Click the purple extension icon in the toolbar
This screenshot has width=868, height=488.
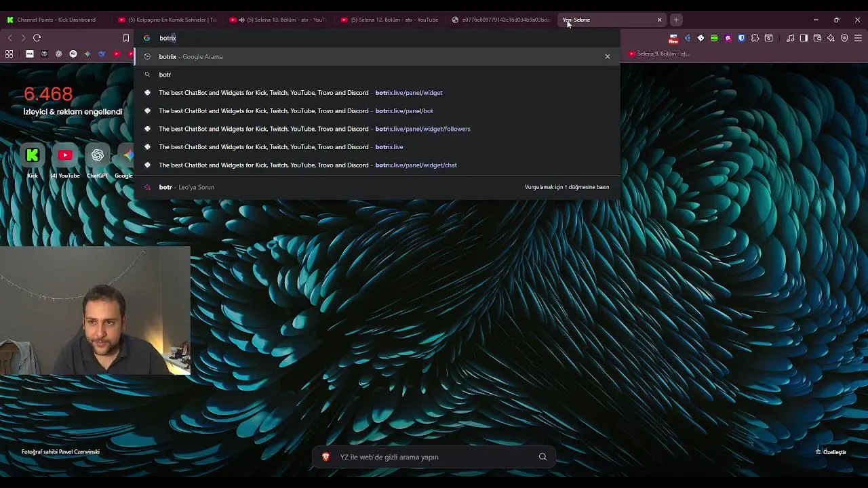[x=728, y=38]
